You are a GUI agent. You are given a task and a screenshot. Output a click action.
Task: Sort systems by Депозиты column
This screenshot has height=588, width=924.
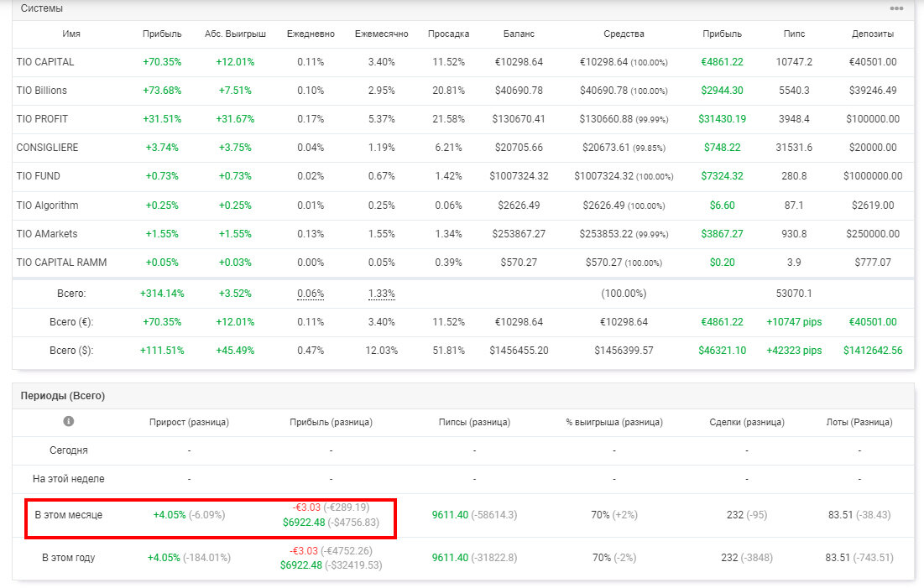point(873,34)
